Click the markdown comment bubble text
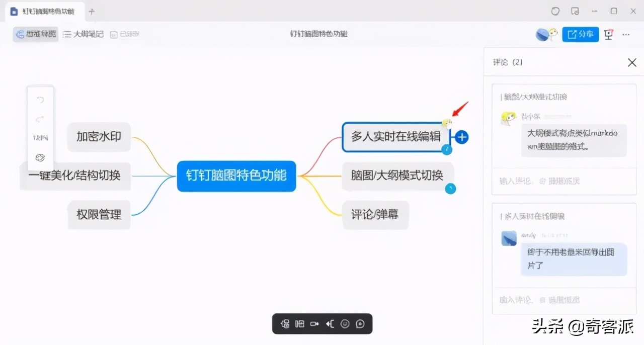644x345 pixels. point(574,140)
